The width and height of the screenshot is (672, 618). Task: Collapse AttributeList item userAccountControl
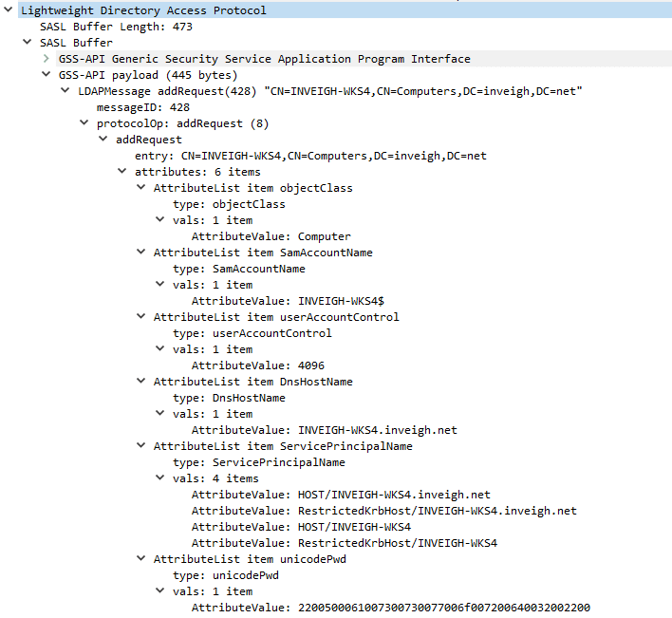(141, 316)
